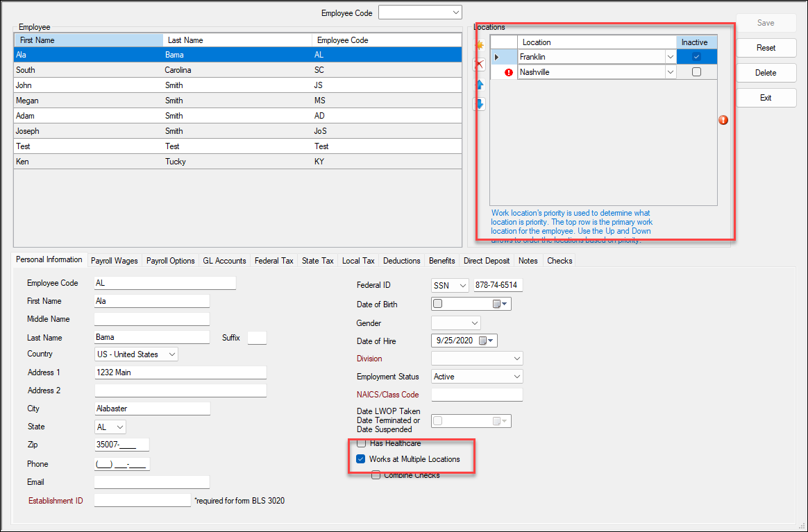Open the Nashville location dropdown
The height and width of the screenshot is (532, 808).
tap(669, 71)
